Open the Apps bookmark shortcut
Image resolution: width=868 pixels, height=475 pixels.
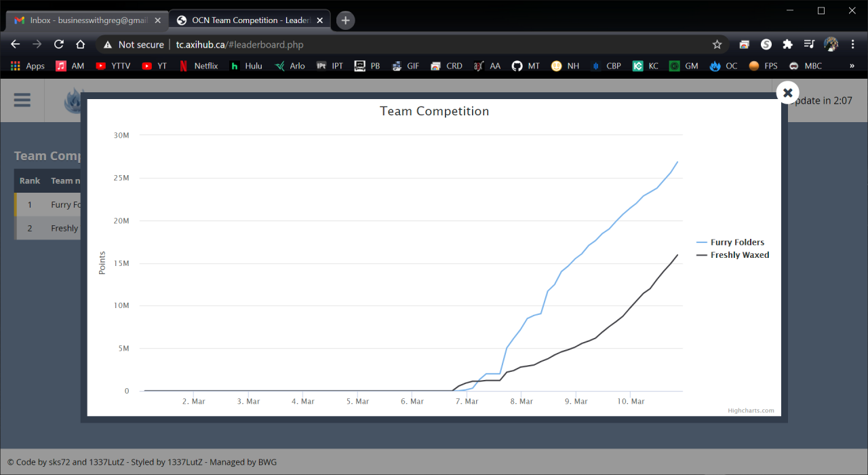click(28, 66)
